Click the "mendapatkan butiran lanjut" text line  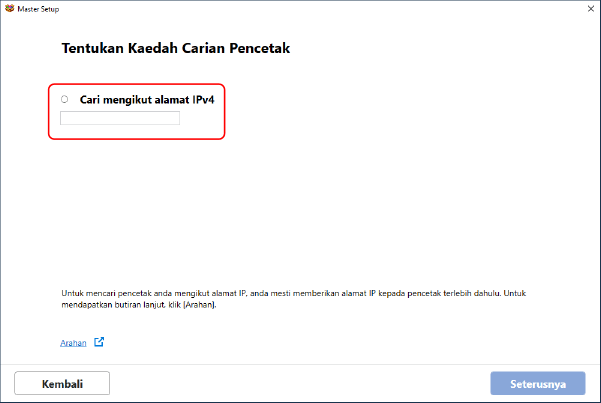pos(138,305)
